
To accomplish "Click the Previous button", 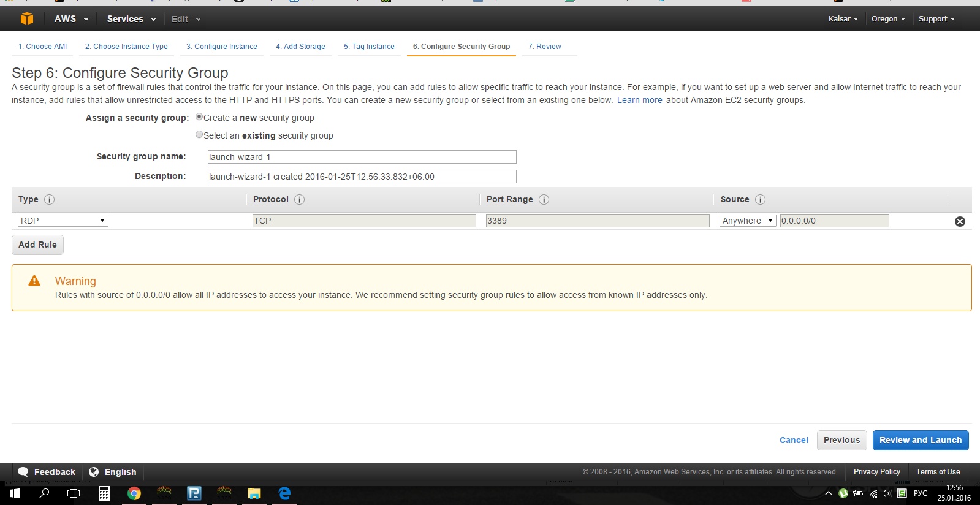I will pyautogui.click(x=841, y=440).
